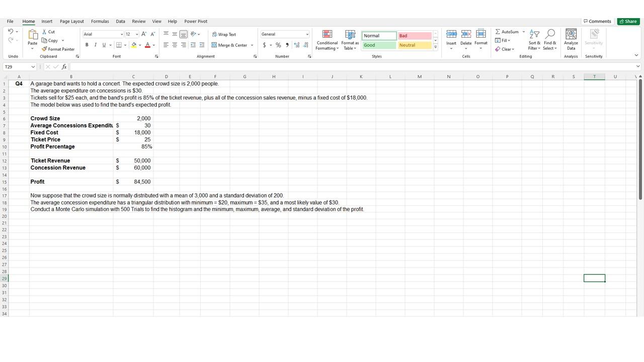Open the Arial font name dropdown
644x362 pixels.
(120, 34)
